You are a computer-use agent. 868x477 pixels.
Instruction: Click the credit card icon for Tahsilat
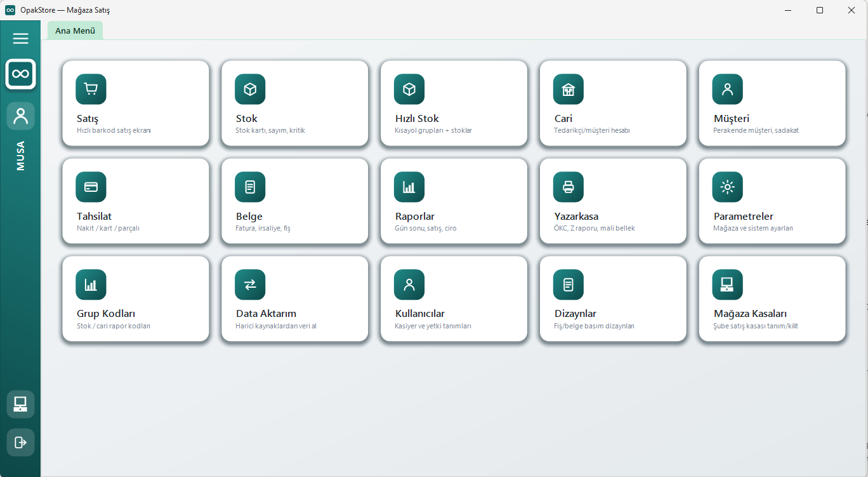point(91,187)
